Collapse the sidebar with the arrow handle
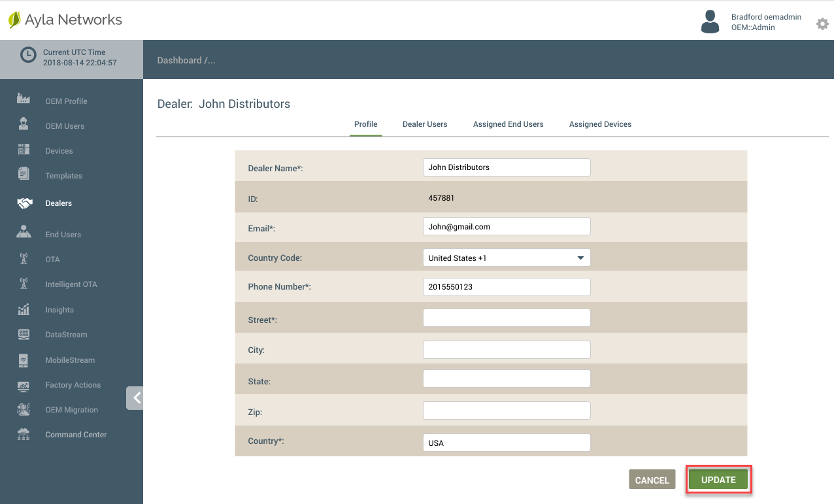This screenshot has height=504, width=834. pyautogui.click(x=135, y=398)
